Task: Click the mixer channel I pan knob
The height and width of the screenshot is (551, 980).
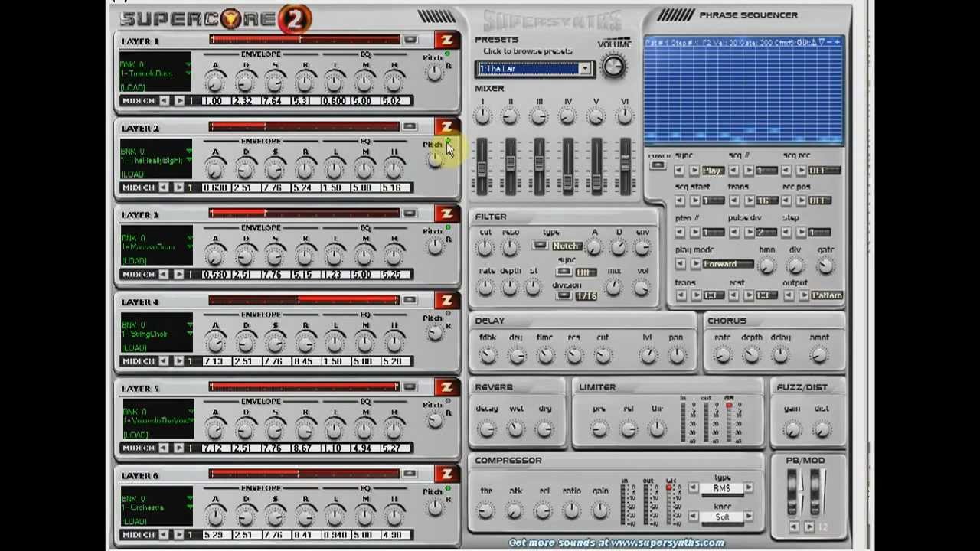Action: pyautogui.click(x=482, y=116)
